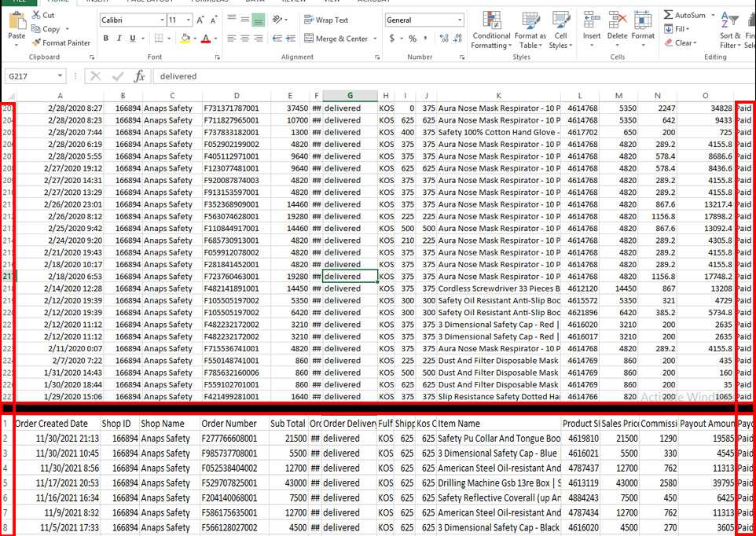Click the Cut scissors button

coord(43,16)
